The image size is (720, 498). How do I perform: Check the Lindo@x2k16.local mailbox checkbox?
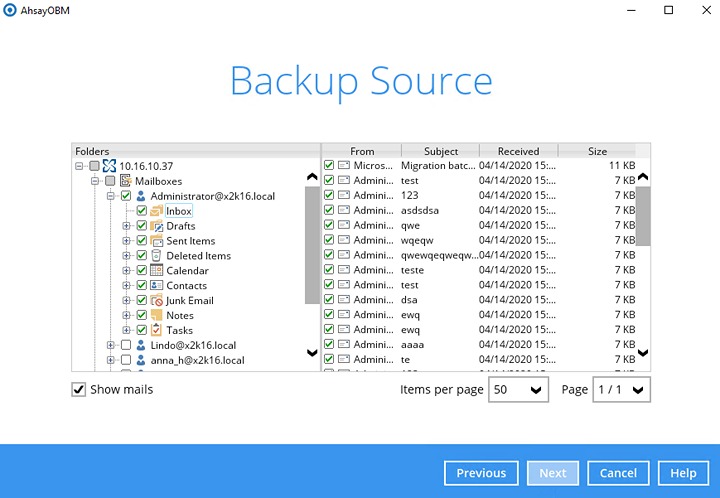pyautogui.click(x=126, y=345)
